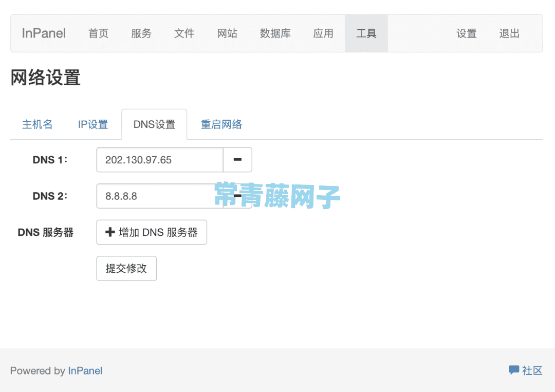
Task: Click the InPanel brand name in navbar
Action: 43,33
